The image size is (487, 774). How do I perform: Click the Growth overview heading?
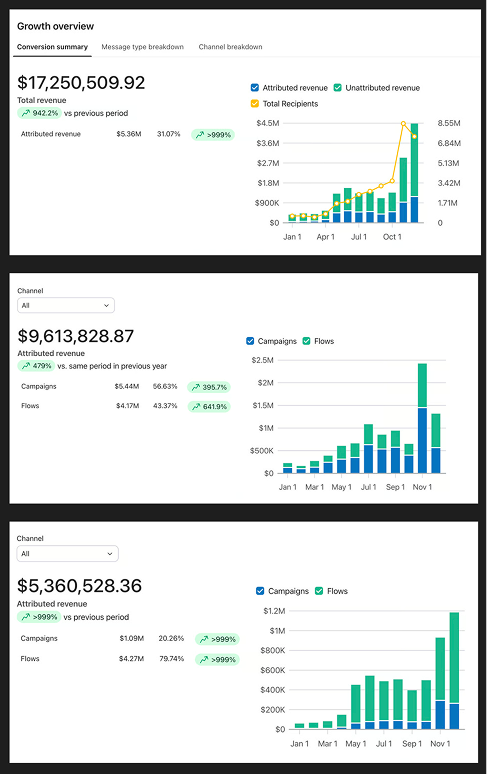point(55,26)
